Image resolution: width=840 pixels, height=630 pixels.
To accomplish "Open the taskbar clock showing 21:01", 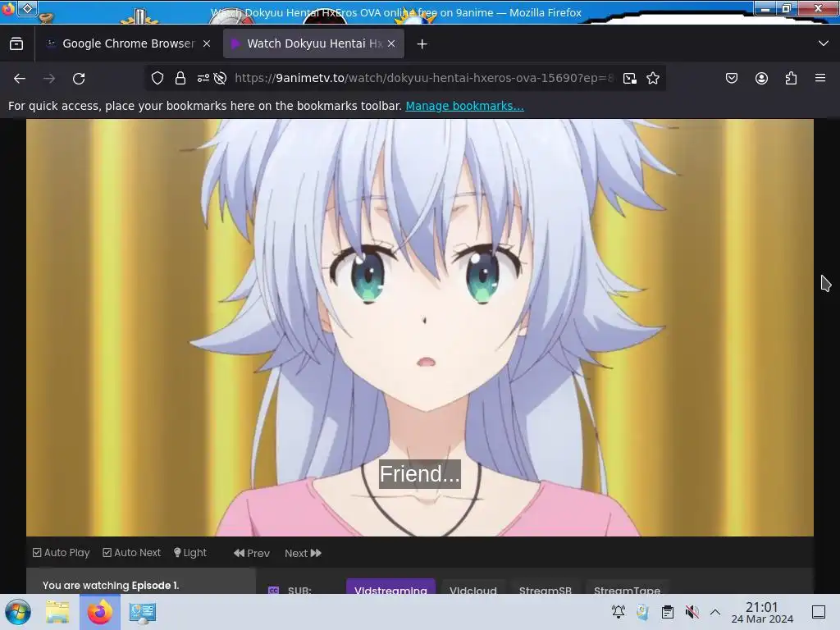I will 762,612.
